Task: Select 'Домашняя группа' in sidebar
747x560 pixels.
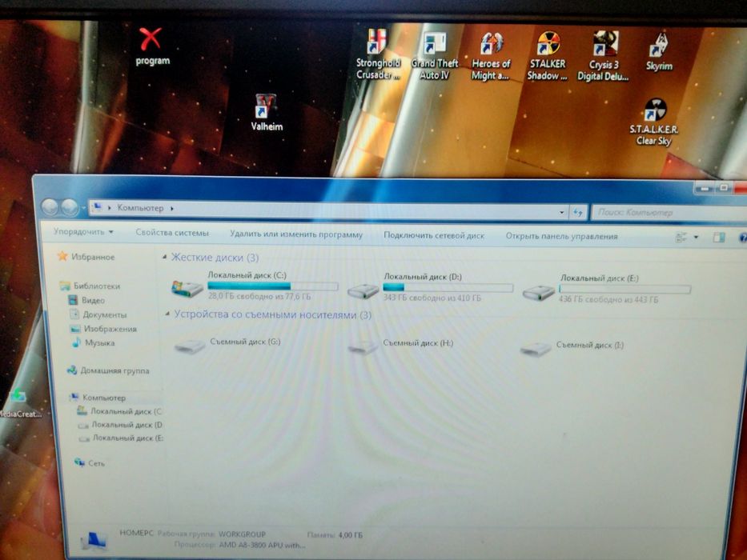Action: point(114,370)
